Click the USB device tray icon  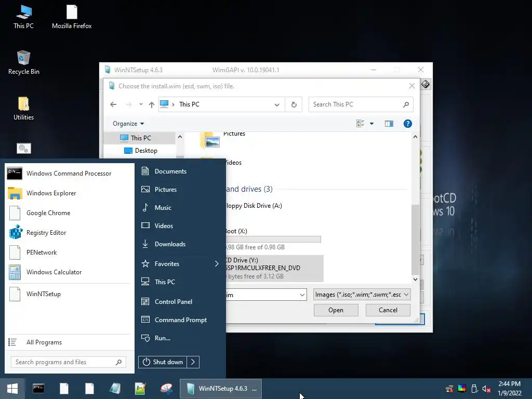point(474,389)
